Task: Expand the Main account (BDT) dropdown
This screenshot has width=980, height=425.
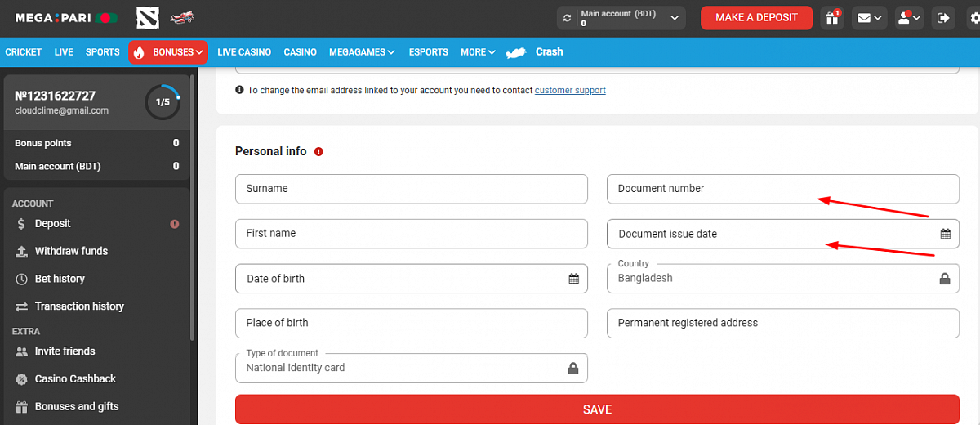Action: tap(675, 18)
